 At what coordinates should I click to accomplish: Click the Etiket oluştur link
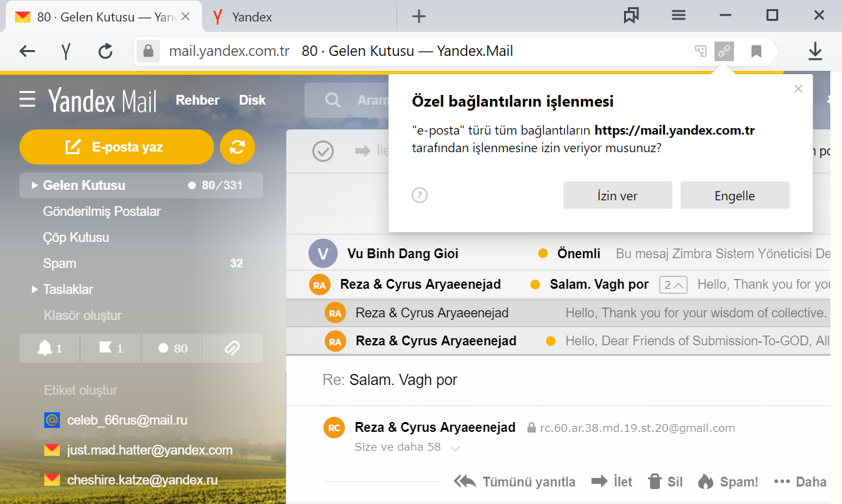81,390
